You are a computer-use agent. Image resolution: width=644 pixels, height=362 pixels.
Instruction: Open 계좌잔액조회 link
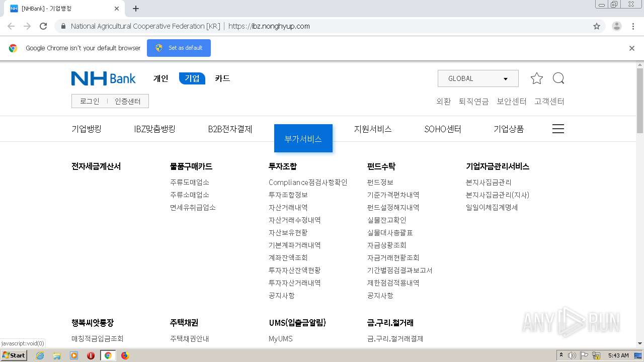[x=288, y=257]
